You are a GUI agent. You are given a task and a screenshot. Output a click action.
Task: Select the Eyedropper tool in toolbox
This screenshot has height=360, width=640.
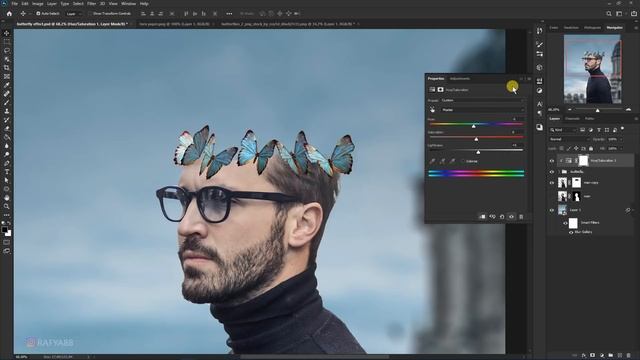[x=7, y=85]
